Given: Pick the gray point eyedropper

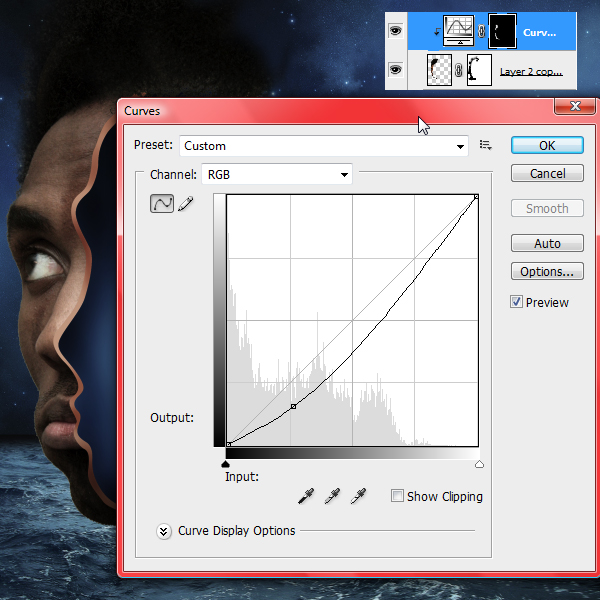Looking at the screenshot, I should pos(332,496).
